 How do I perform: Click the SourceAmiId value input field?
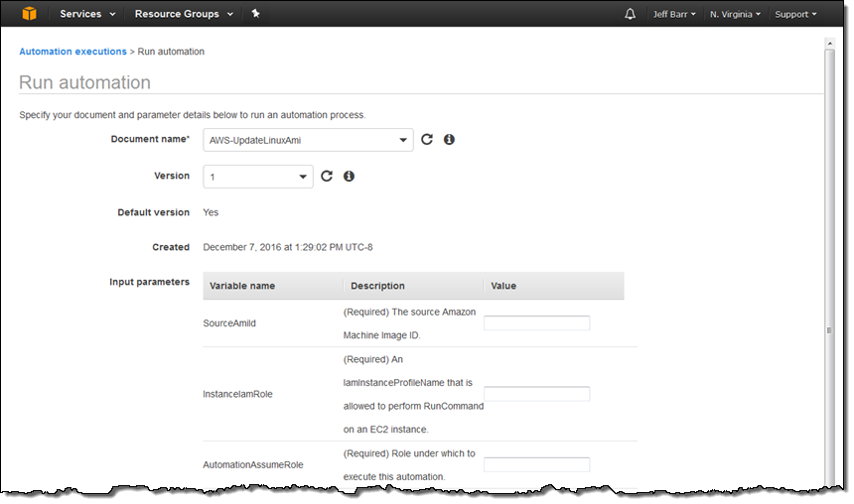tap(536, 322)
